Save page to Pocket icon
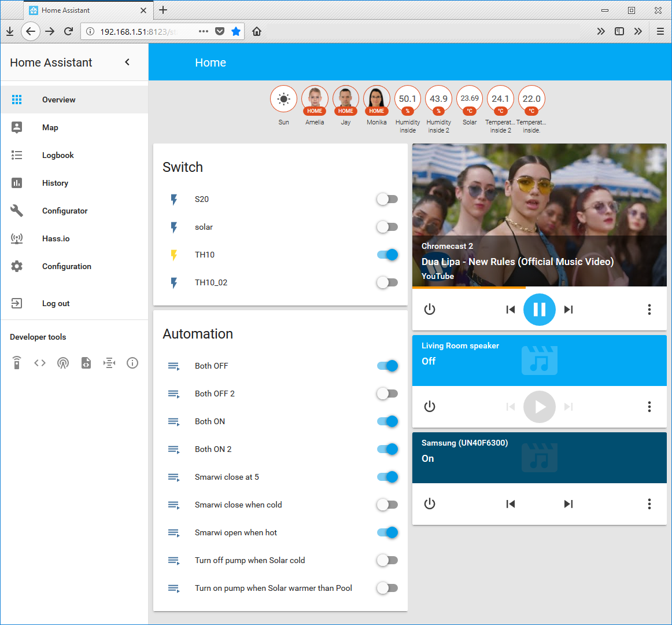The width and height of the screenshot is (672, 625). (x=220, y=31)
